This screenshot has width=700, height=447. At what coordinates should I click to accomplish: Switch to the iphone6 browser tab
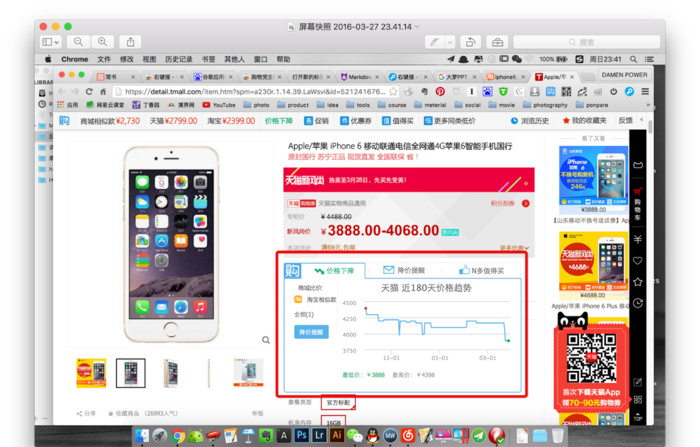505,77
